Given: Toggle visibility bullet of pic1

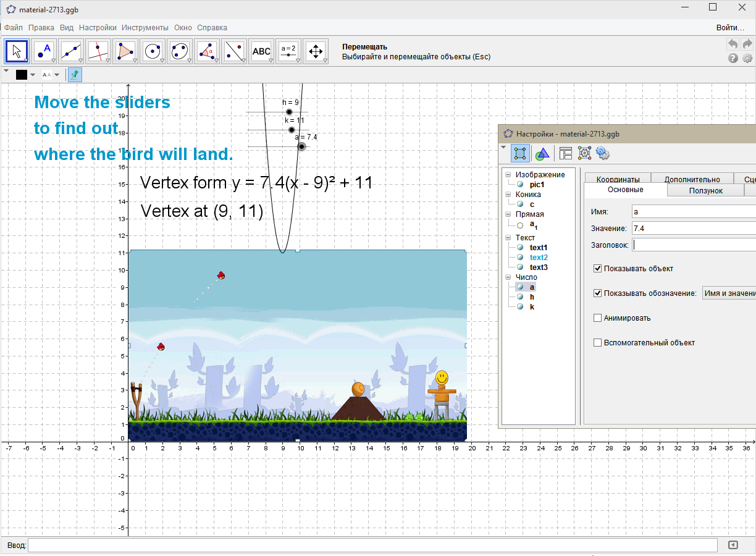Looking at the screenshot, I should 520,184.
